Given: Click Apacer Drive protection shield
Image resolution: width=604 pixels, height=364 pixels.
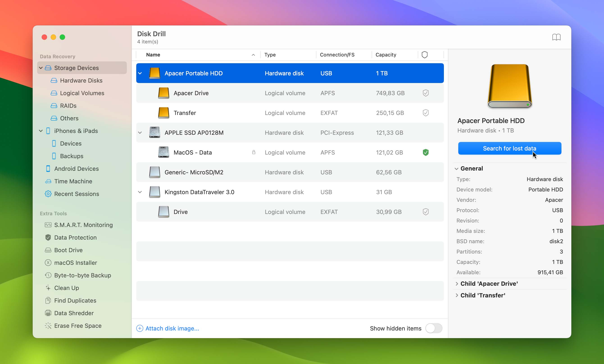Looking at the screenshot, I should pos(426,93).
